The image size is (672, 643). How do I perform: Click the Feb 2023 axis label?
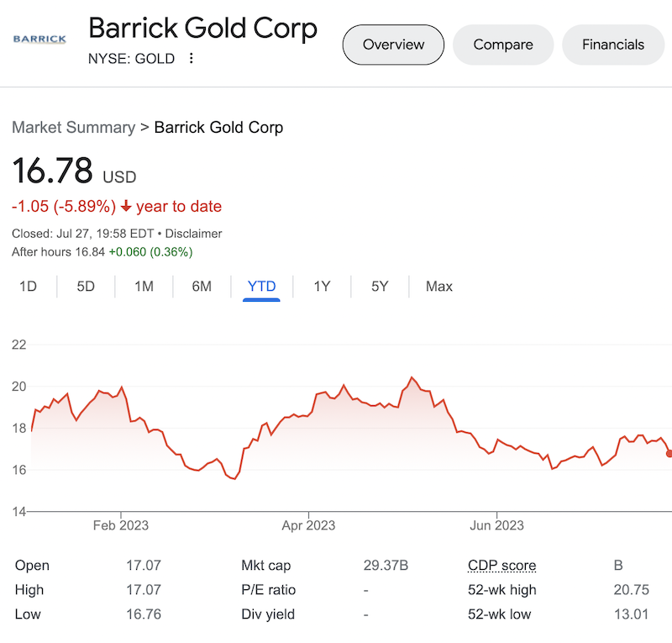[121, 525]
